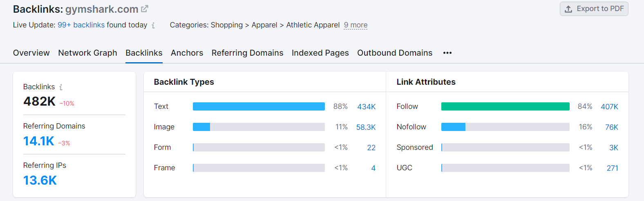Open gymshark.com external link icon
Image resolution: width=644 pixels, height=201 pixels.
pyautogui.click(x=145, y=9)
